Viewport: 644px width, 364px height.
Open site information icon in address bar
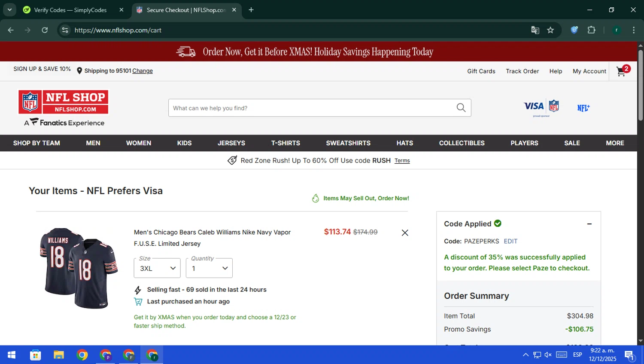coord(65,30)
